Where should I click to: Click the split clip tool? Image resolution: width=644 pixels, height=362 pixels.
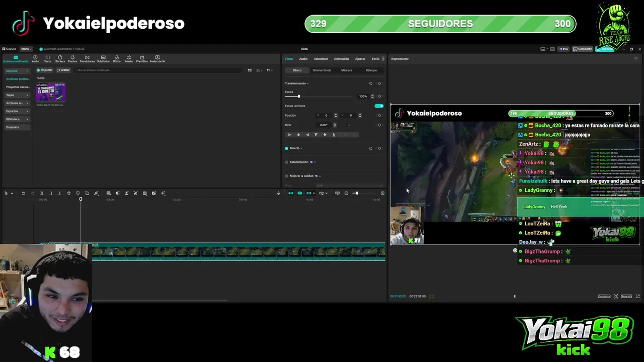coord(42,193)
